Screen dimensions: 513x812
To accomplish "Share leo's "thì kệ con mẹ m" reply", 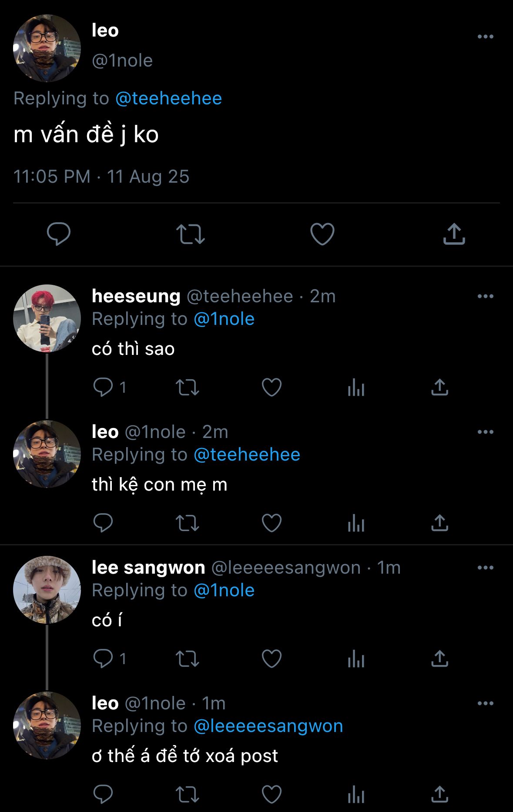I will click(439, 523).
